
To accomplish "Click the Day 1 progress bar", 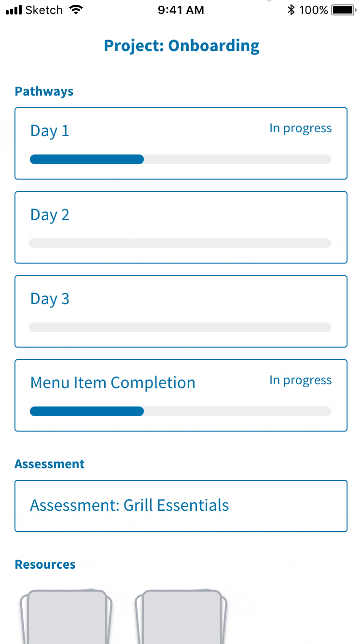I will pyautogui.click(x=181, y=159).
